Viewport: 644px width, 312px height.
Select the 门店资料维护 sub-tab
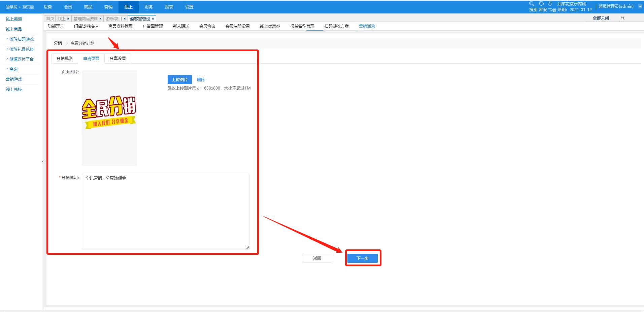86,26
